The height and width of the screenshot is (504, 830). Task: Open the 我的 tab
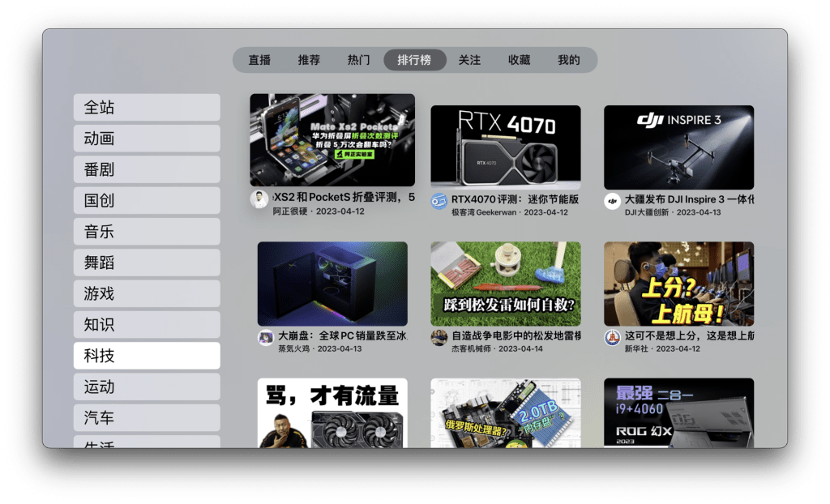coord(568,60)
